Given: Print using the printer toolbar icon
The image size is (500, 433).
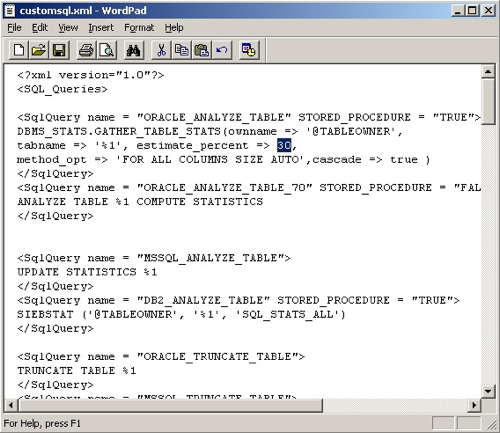Looking at the screenshot, I should (86, 50).
